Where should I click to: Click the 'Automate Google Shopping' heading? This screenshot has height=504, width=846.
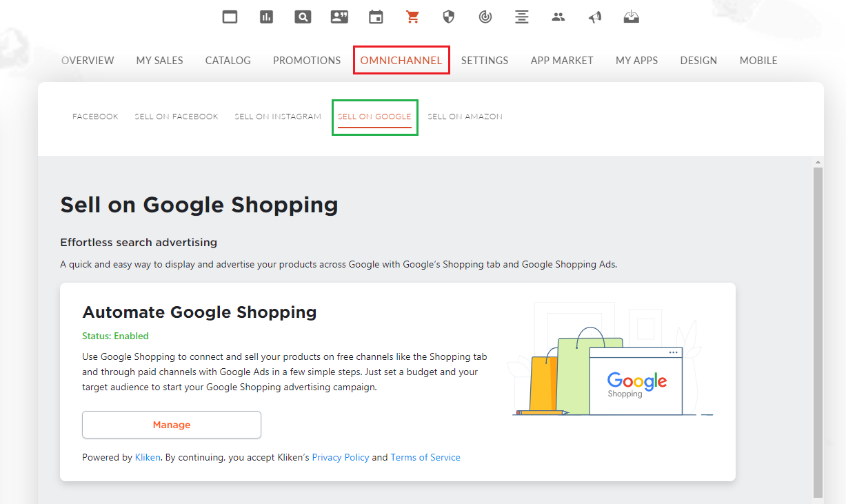[x=199, y=312]
